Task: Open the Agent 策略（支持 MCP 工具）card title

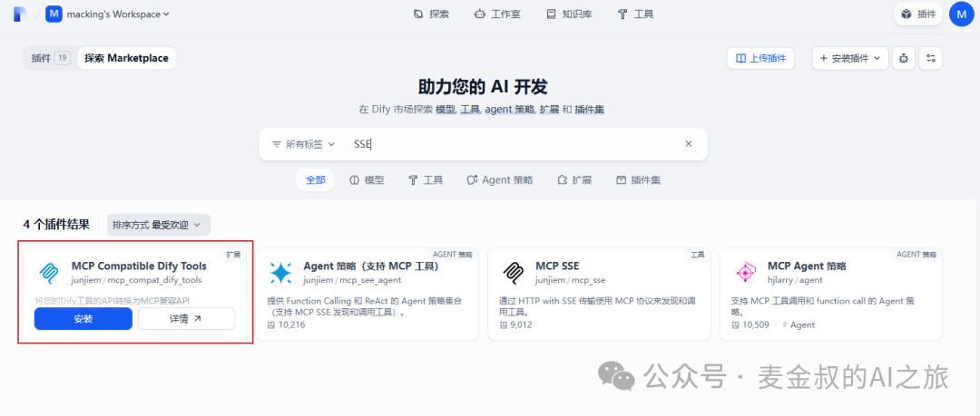Action: point(371,266)
